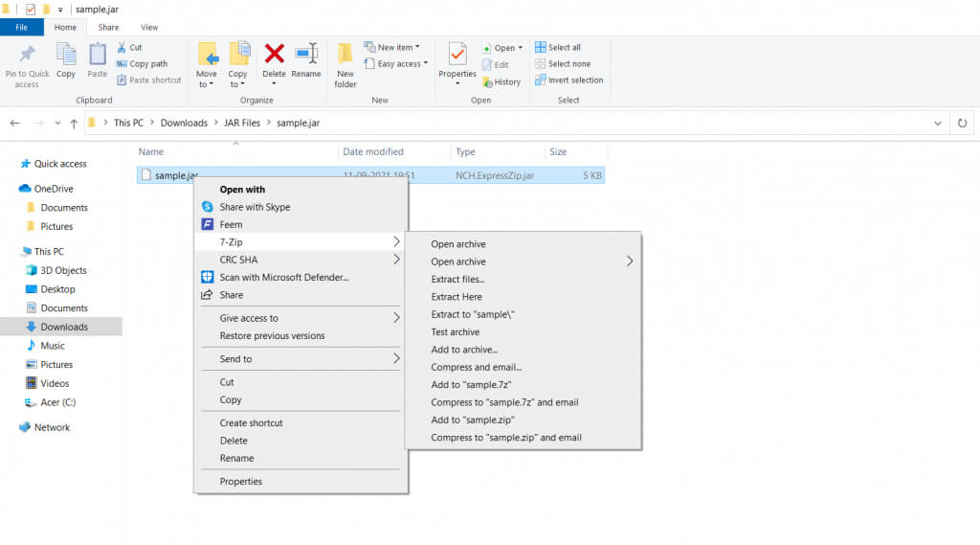980x545 pixels.
Task: Select Test archive option
Action: tap(523, 331)
